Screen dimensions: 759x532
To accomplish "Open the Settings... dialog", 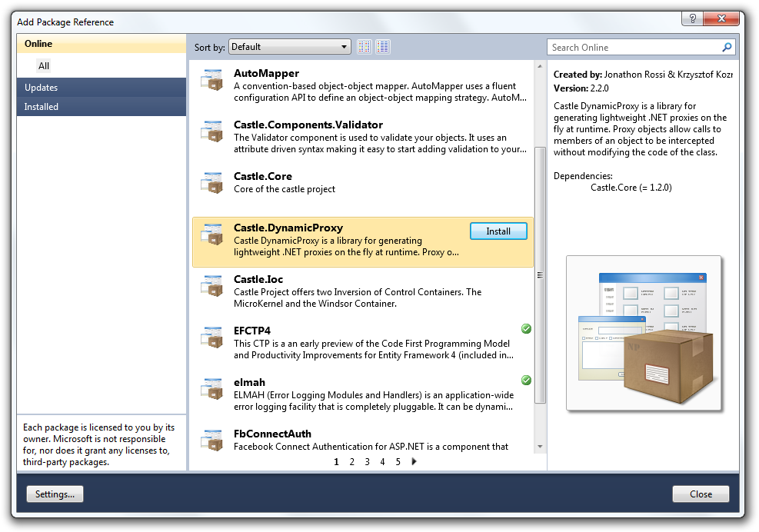I will tap(55, 494).
